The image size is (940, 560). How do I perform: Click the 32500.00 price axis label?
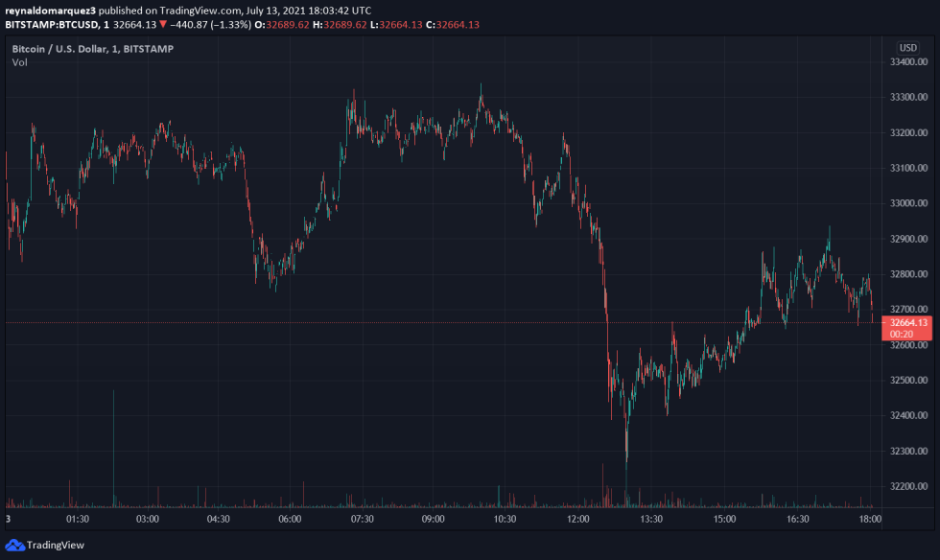908,381
